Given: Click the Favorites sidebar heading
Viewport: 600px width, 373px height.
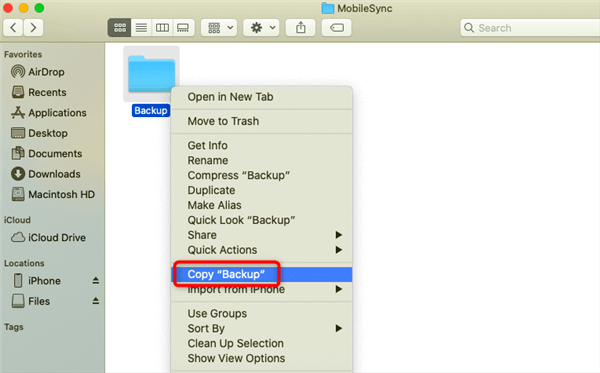Looking at the screenshot, I should (23, 54).
